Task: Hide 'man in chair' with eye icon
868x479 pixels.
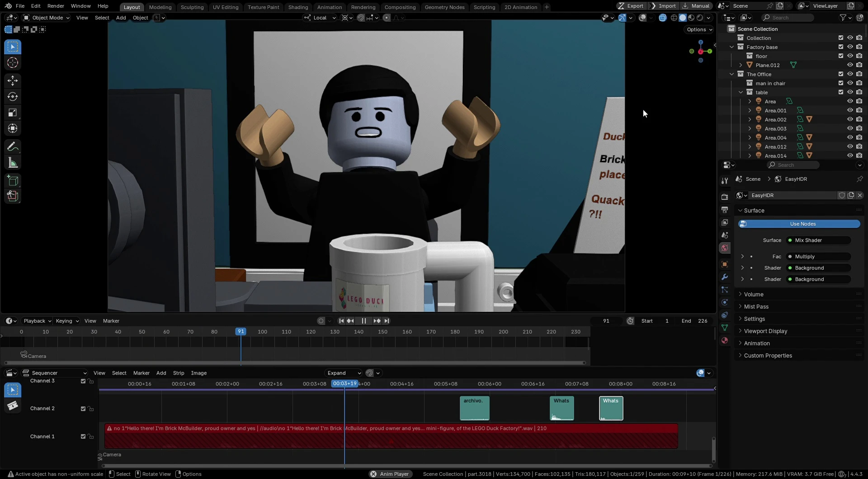Action: (x=850, y=83)
